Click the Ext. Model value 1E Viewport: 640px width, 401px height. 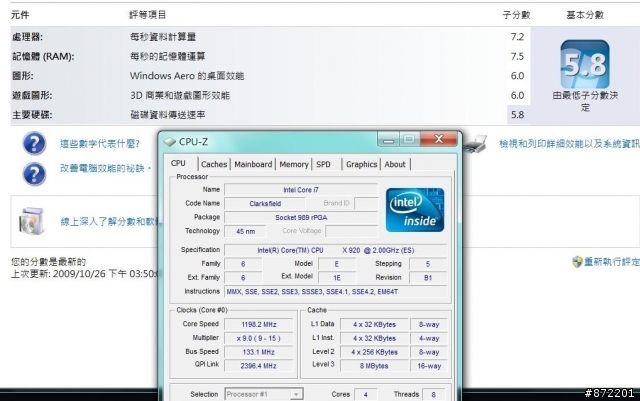[337, 278]
